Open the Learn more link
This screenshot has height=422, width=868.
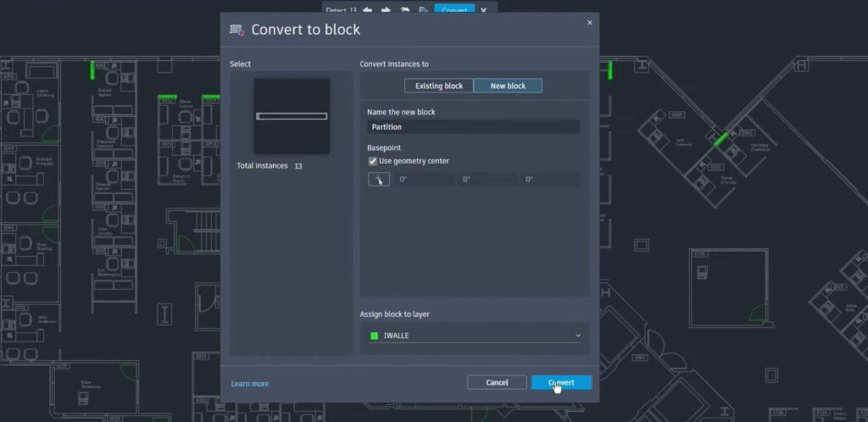coord(250,383)
